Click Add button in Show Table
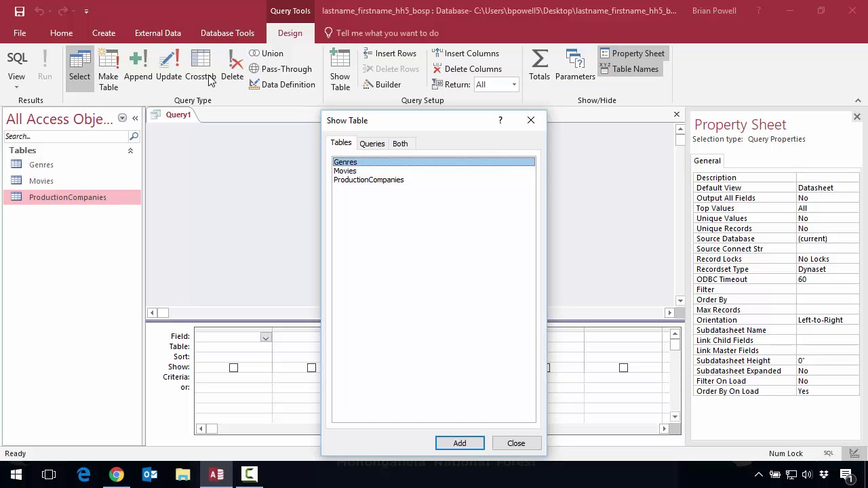The image size is (868, 488). coord(460,443)
